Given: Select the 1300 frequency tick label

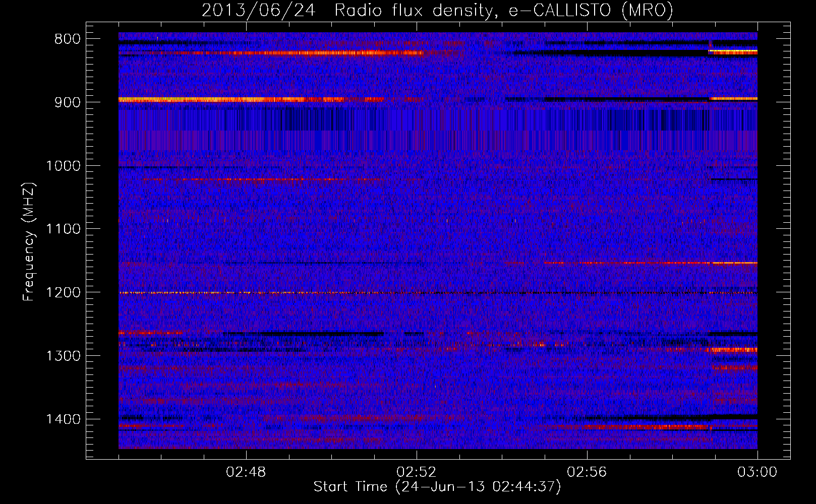Looking at the screenshot, I should click(x=64, y=356).
